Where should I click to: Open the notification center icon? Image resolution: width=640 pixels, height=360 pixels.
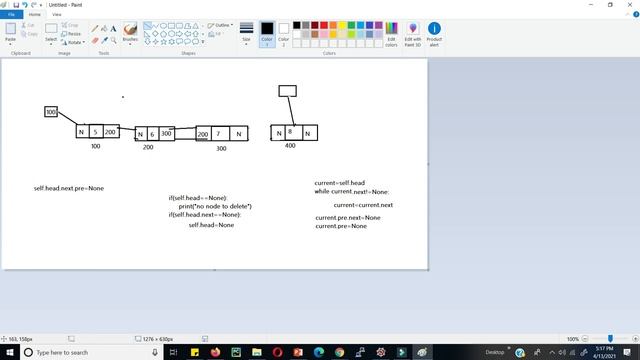pos(627,352)
